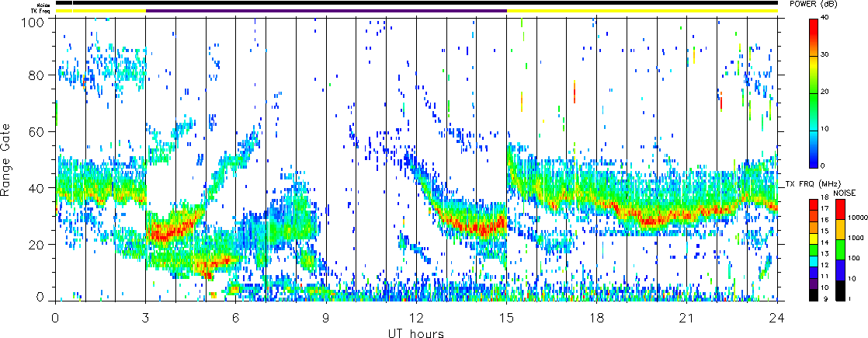Image resolution: width=868 pixels, height=338 pixels.
Task: Select the 14 label on TX FRQ scale
Action: pos(825,242)
